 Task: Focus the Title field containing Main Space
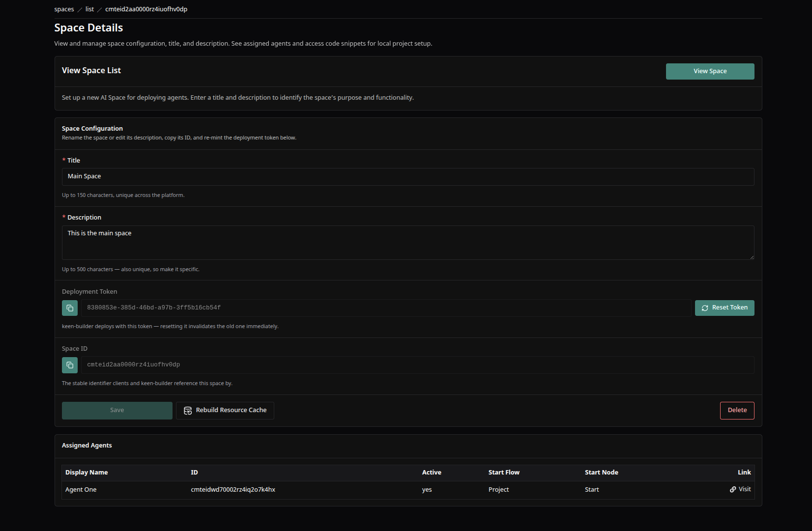point(408,177)
